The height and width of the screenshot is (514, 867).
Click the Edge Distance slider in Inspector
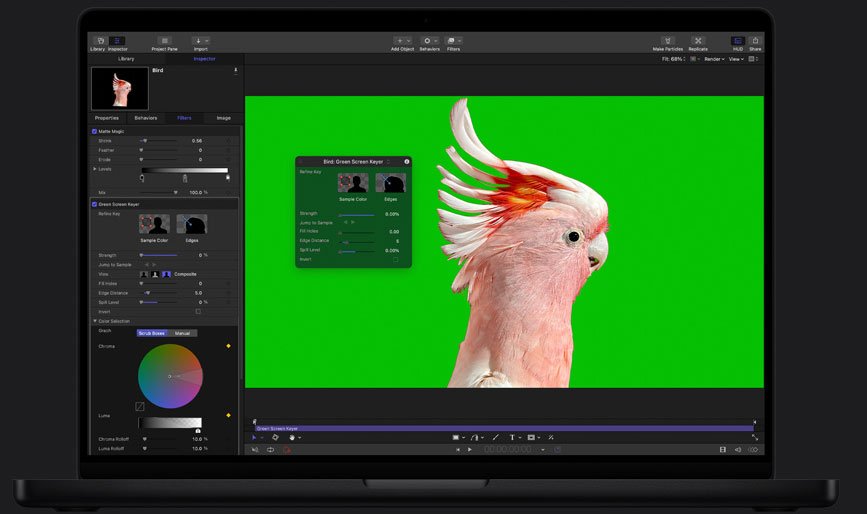pos(159,293)
